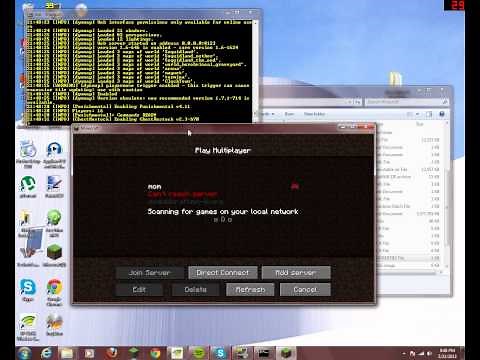Select the 'mon' server entry
This screenshot has width=480, height=360.
[223, 194]
